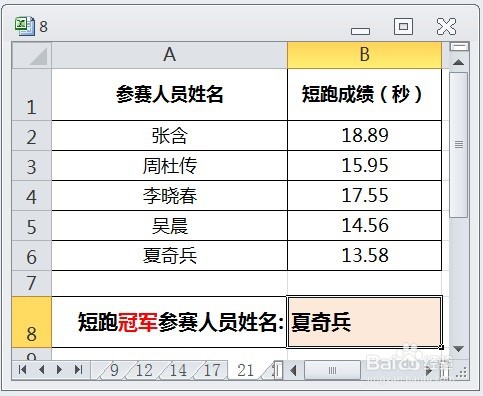Screen dimensions: 483x396
Task: Click the vertical scrollbar thumb
Action: point(459,145)
